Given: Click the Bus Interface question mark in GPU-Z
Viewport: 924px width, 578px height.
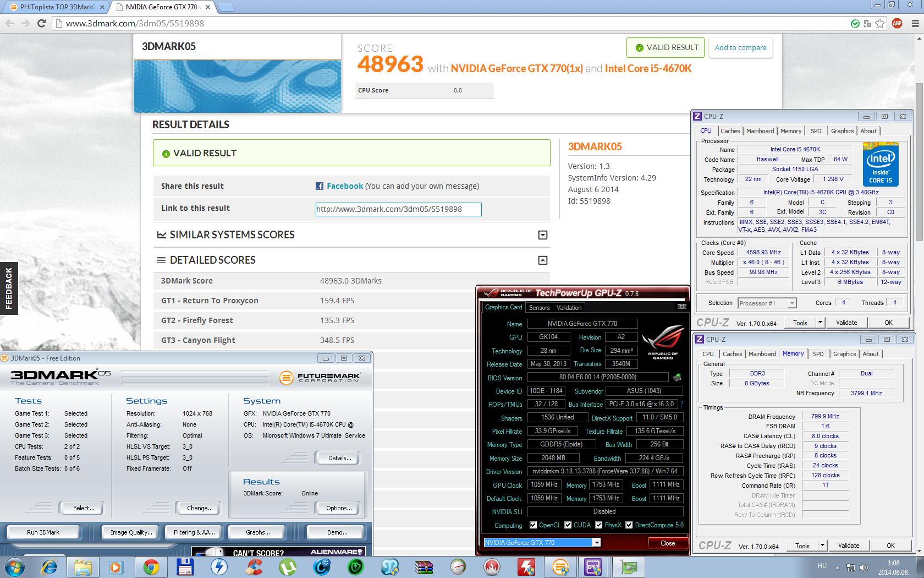Looking at the screenshot, I should click(682, 404).
